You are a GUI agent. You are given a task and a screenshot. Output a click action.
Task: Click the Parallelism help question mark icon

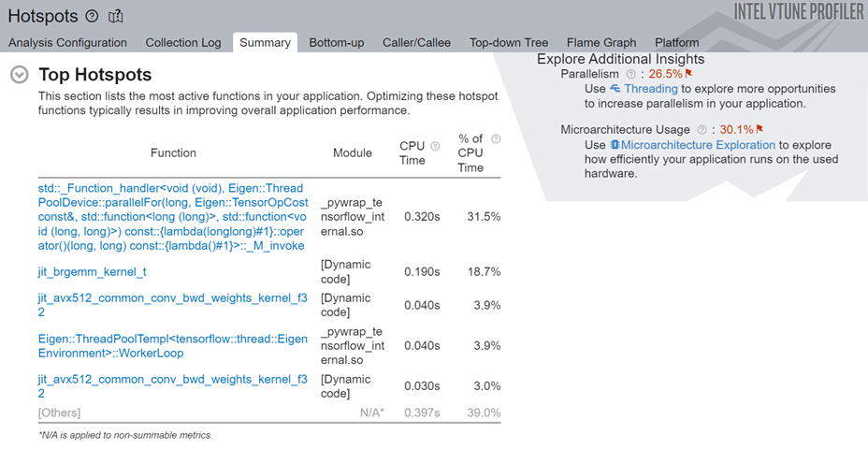coord(630,74)
